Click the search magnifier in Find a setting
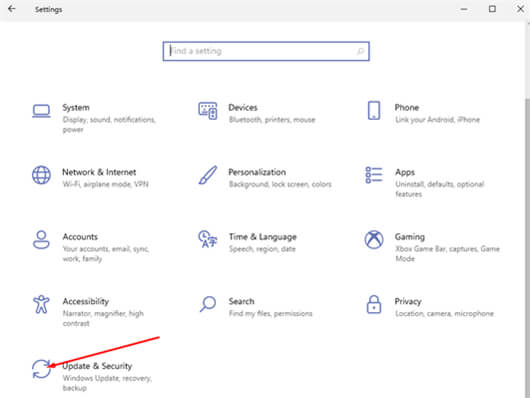The image size is (530, 398). click(360, 51)
